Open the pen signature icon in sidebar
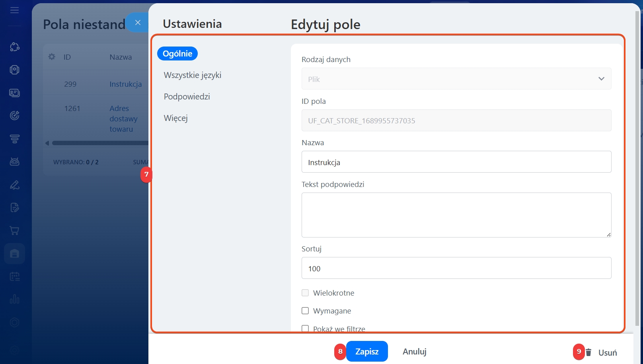Image resolution: width=643 pixels, height=364 pixels. pyautogui.click(x=14, y=185)
